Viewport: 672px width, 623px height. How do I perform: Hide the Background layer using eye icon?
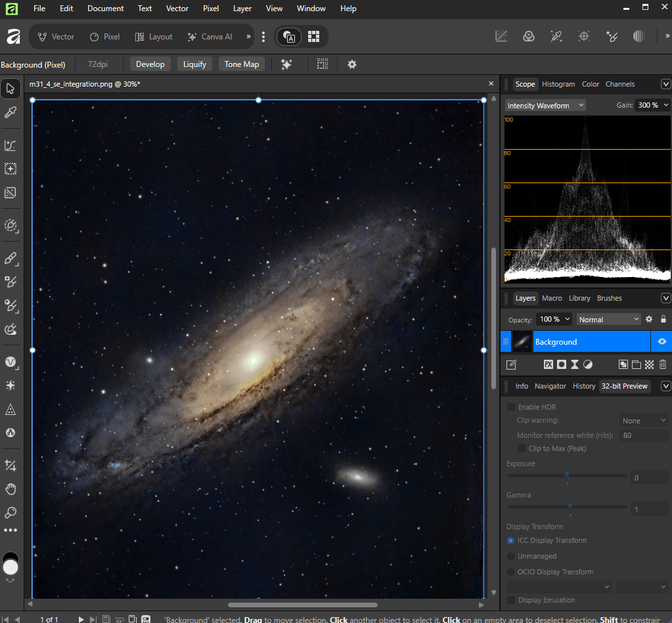(x=661, y=341)
